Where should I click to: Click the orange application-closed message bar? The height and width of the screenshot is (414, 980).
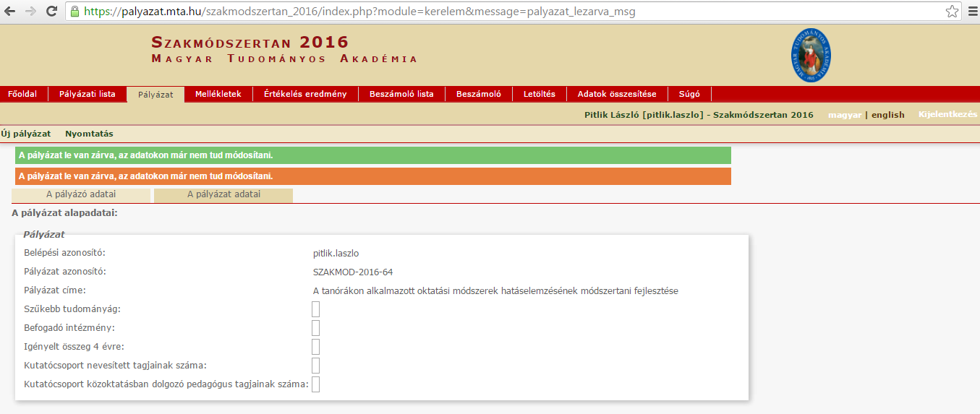click(x=373, y=176)
